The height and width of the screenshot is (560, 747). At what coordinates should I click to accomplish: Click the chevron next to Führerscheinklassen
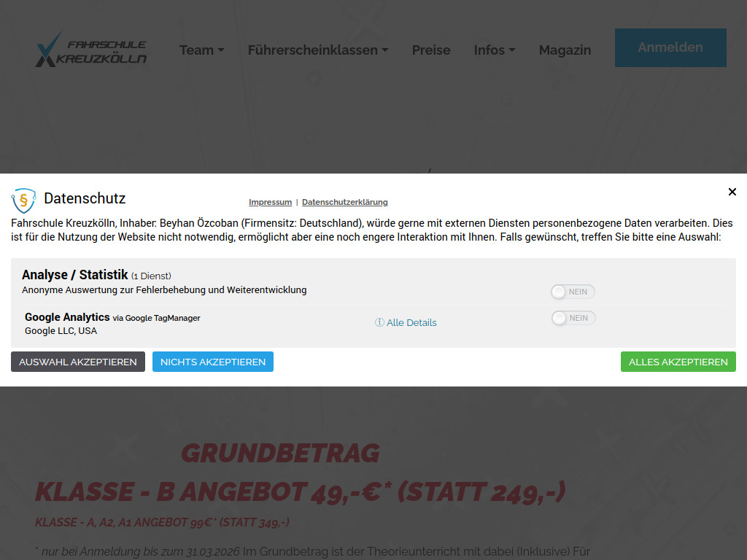coord(384,50)
